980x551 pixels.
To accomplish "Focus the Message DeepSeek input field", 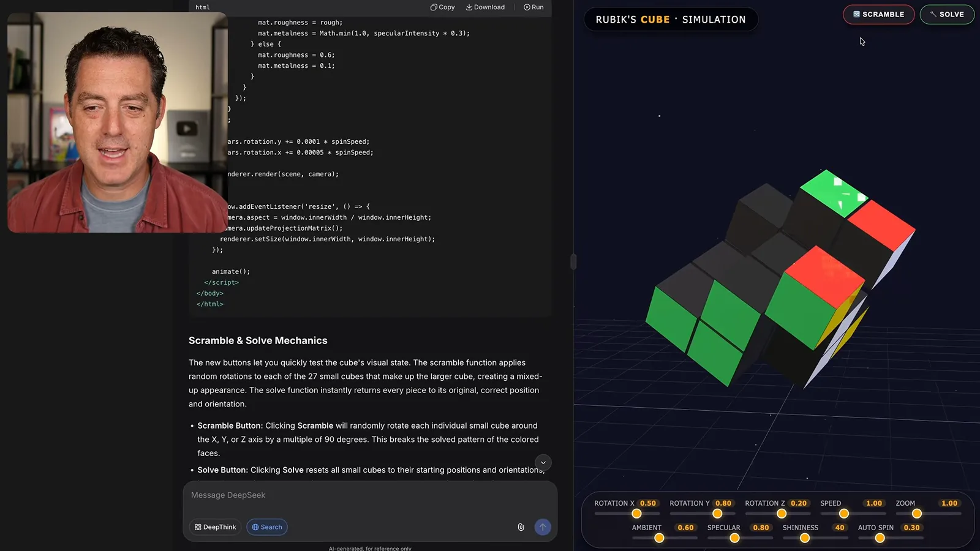I will 370,495.
